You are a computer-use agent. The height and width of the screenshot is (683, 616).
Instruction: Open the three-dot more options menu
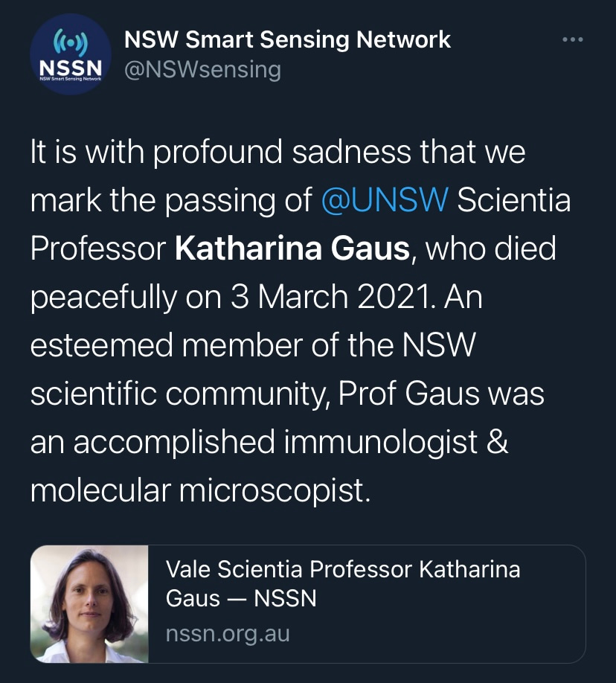[571, 39]
